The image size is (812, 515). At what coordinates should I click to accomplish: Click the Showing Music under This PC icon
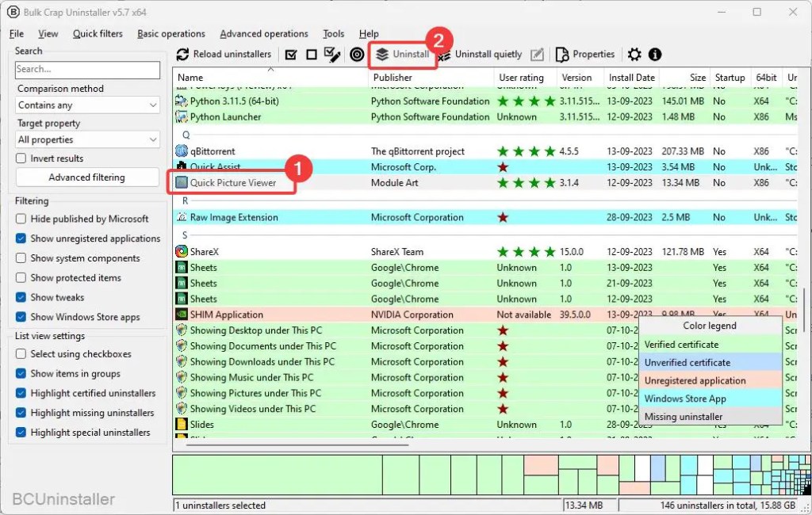[x=182, y=377]
